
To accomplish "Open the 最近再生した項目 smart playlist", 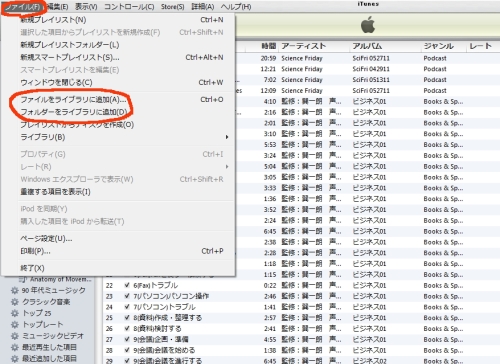I will tap(49, 347).
